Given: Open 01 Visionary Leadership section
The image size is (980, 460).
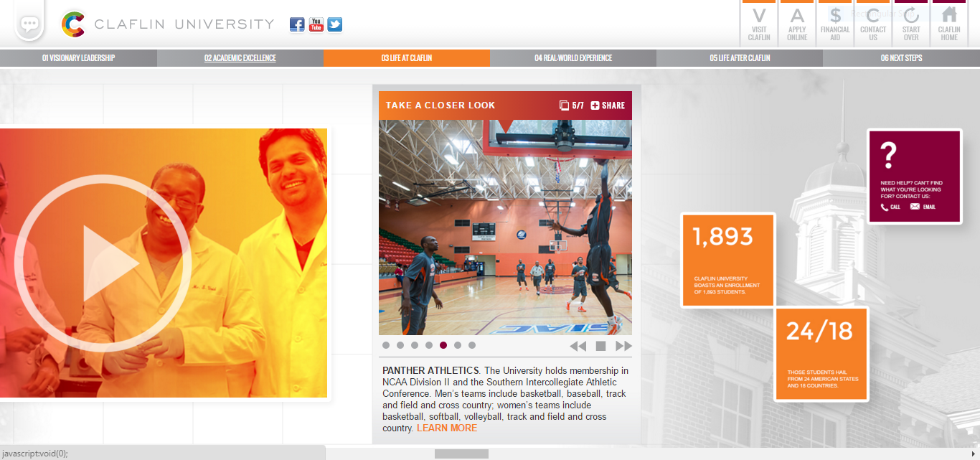Looking at the screenshot, I should [x=78, y=58].
